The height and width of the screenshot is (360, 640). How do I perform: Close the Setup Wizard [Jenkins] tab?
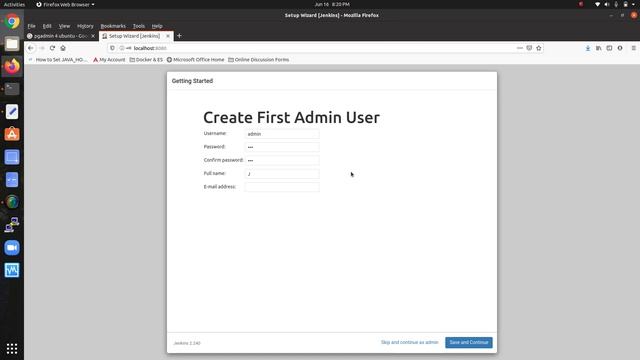[x=168, y=36]
